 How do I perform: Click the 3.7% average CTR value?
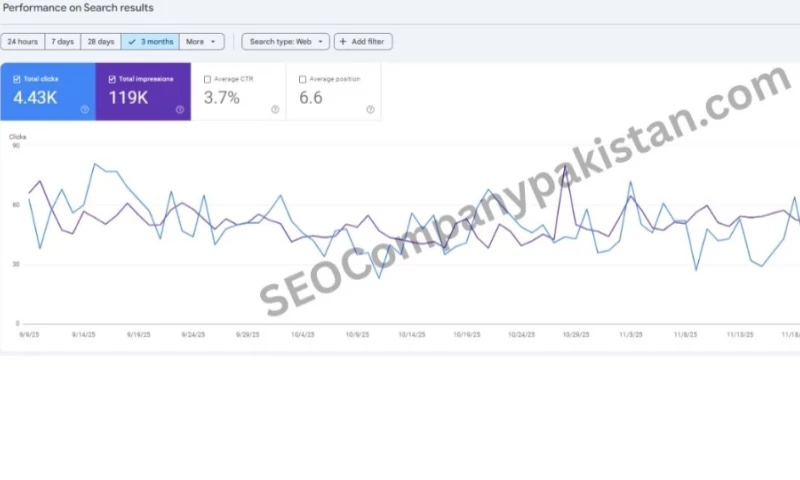click(x=222, y=97)
